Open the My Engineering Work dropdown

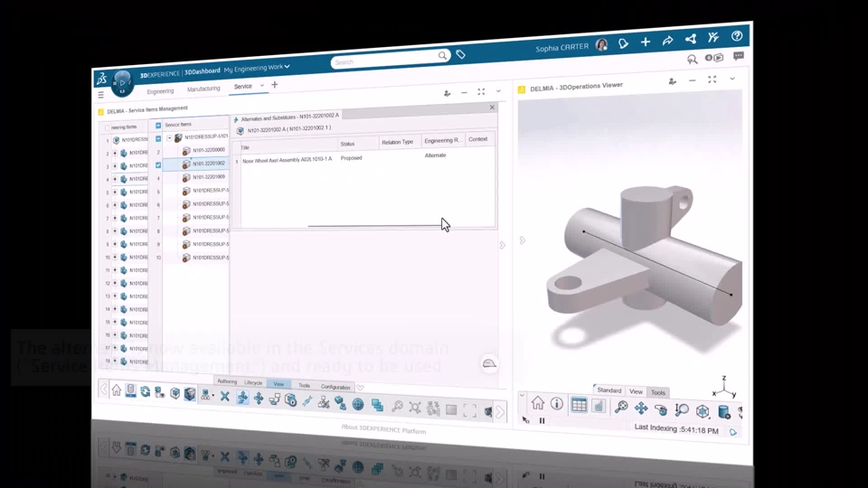(257, 69)
